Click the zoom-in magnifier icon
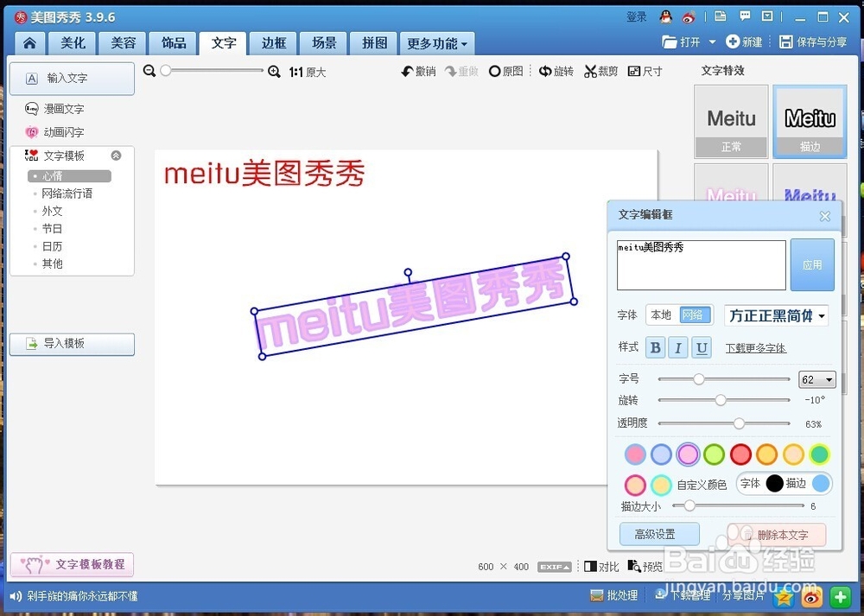The width and height of the screenshot is (864, 616). tap(275, 73)
